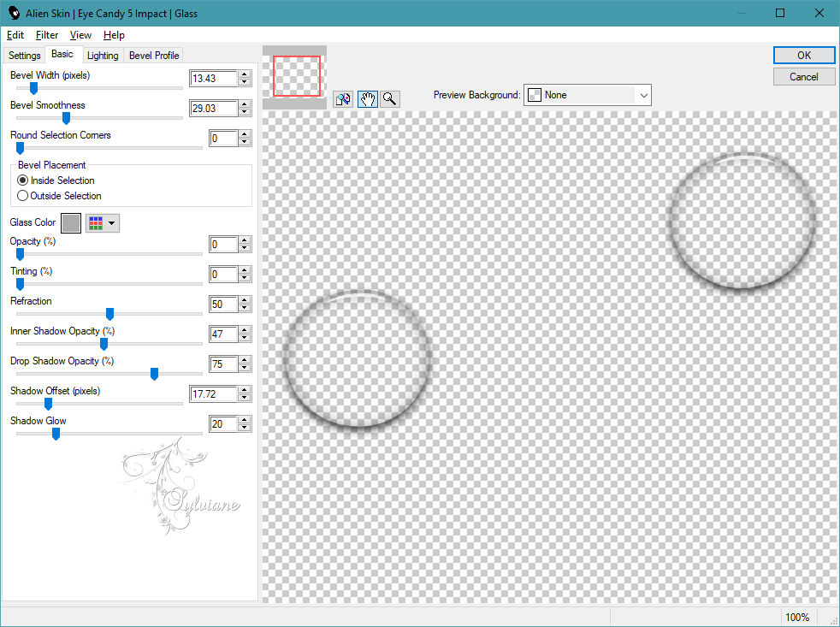Click the Bevel Smoothness slider handle

tap(67, 118)
